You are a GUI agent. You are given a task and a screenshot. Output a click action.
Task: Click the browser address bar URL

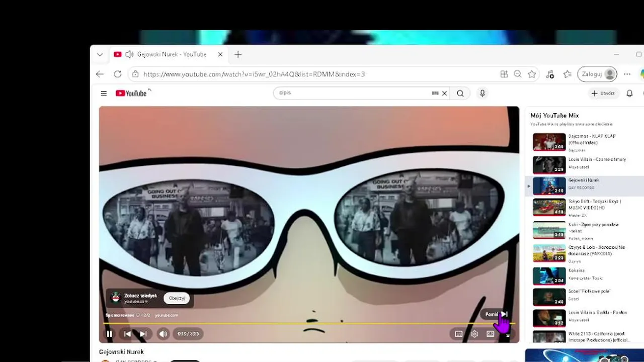254,74
